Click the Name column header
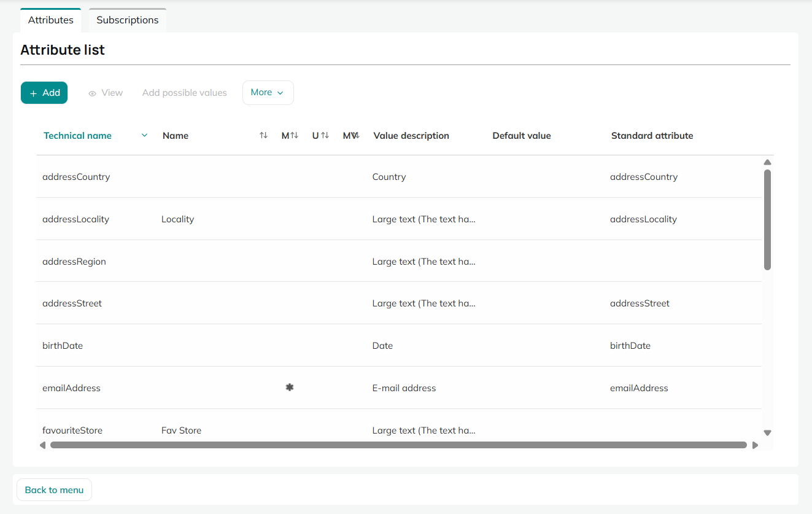Screen dimensions: 812x514 [x=176, y=136]
